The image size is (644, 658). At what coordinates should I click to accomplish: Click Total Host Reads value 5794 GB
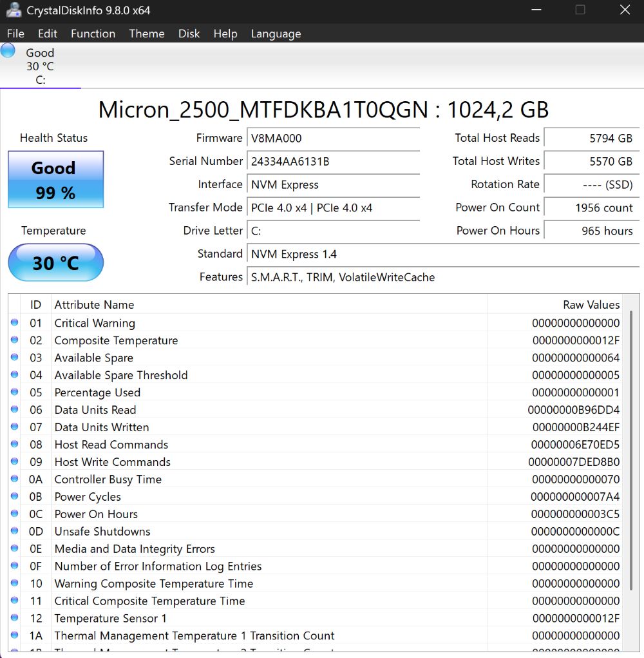click(592, 138)
